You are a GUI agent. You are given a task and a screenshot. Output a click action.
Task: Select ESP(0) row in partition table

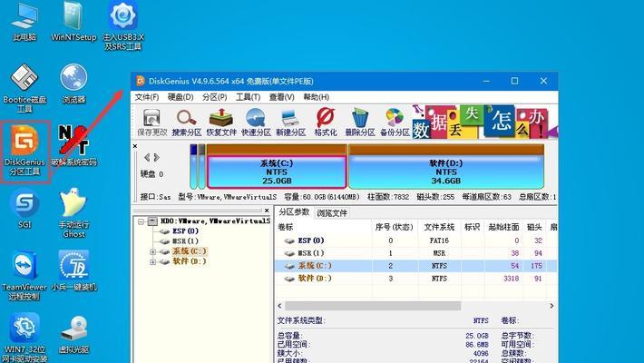point(415,240)
